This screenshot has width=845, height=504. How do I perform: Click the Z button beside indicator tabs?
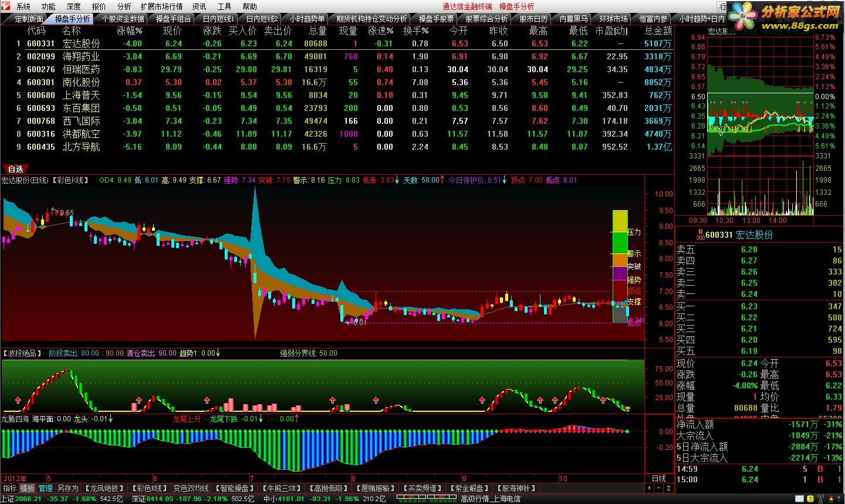pyautogui.click(x=668, y=488)
